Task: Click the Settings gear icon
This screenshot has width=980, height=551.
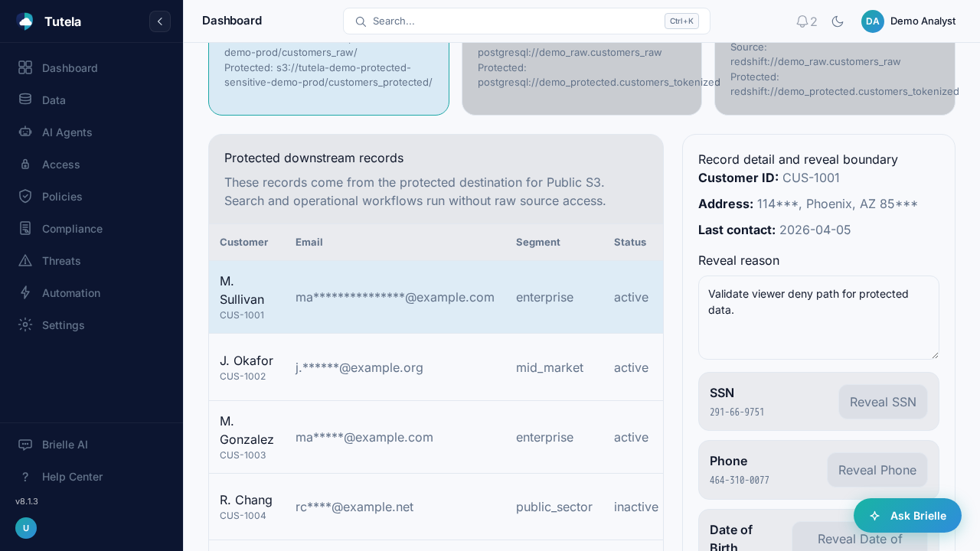Action: (x=25, y=325)
